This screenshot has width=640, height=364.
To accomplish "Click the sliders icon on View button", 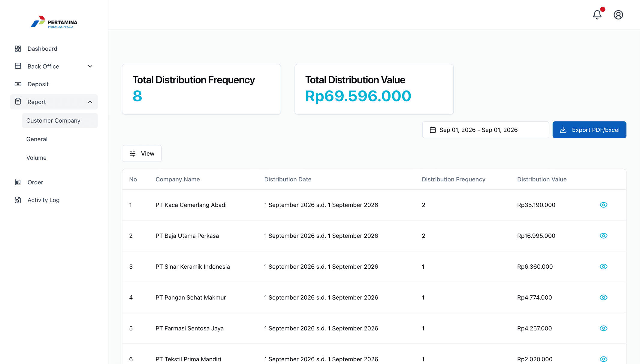I will point(132,154).
